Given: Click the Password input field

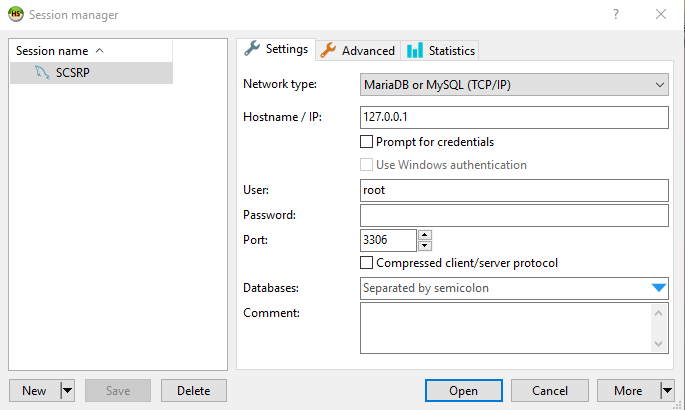Looking at the screenshot, I should pos(514,215).
